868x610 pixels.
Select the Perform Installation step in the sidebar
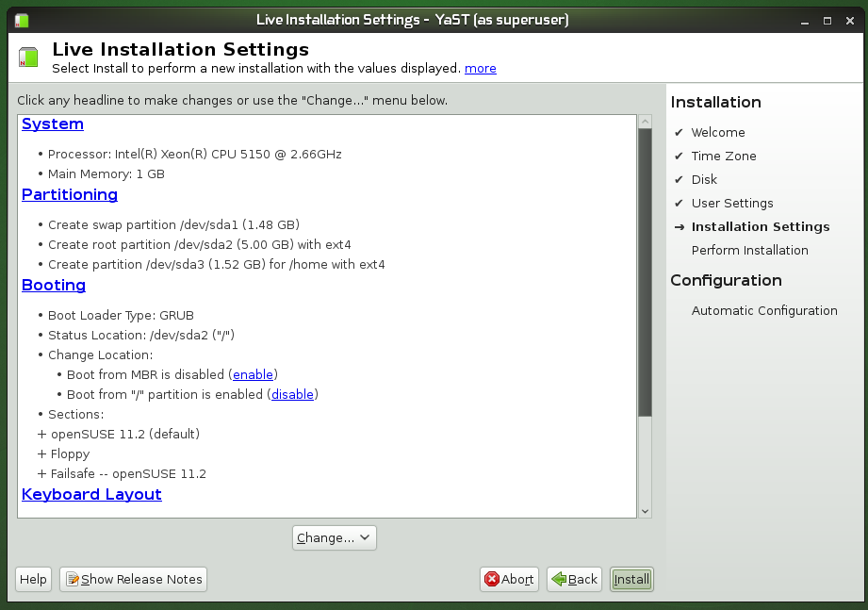(749, 250)
